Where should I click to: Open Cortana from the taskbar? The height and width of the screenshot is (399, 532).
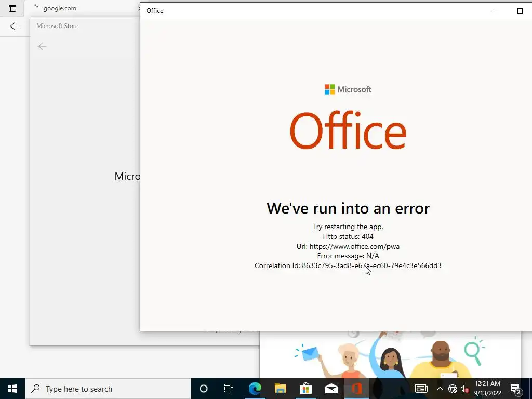coord(203,389)
